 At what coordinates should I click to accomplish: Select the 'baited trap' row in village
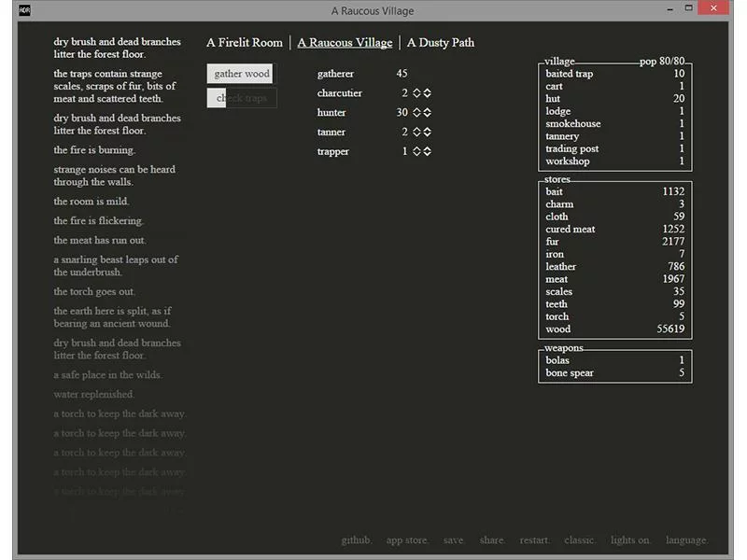[615, 74]
